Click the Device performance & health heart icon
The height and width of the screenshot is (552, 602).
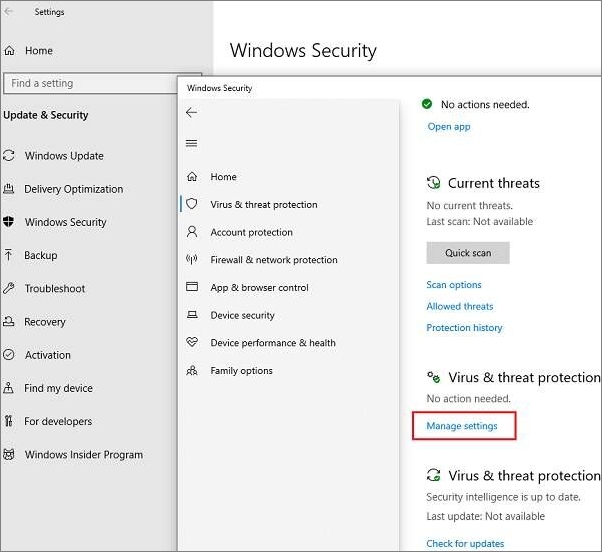(x=192, y=342)
